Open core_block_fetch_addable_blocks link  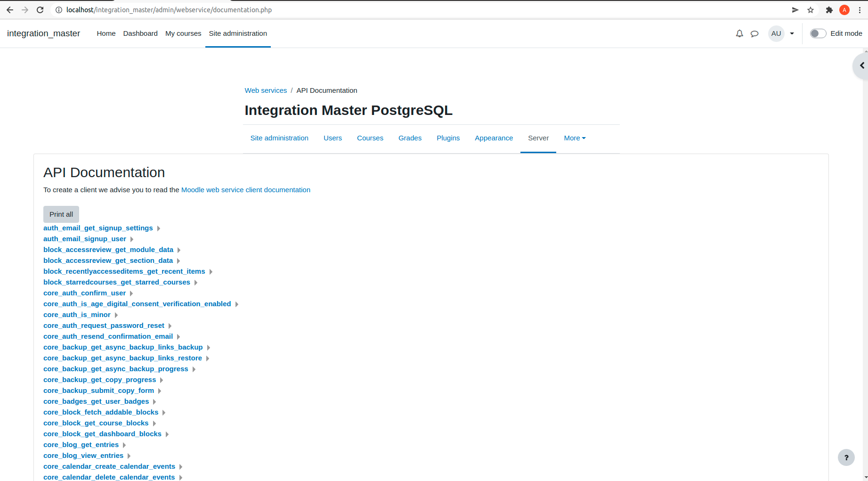pos(101,412)
